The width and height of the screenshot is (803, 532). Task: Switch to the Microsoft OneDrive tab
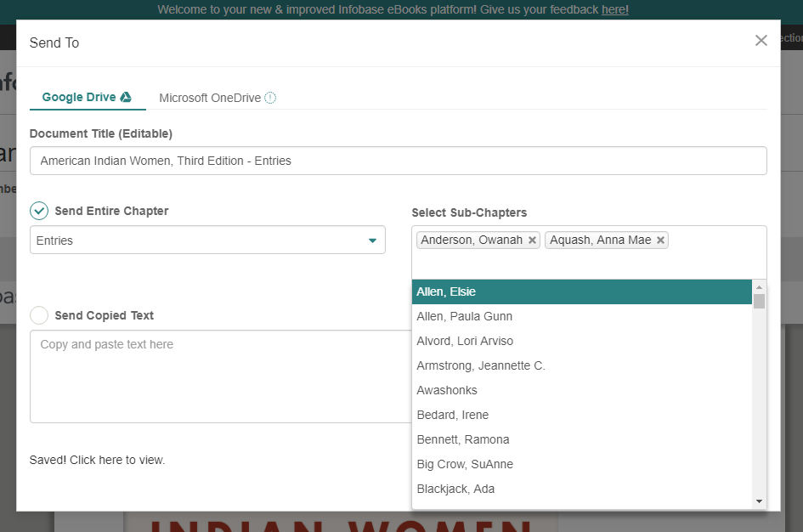(x=210, y=98)
